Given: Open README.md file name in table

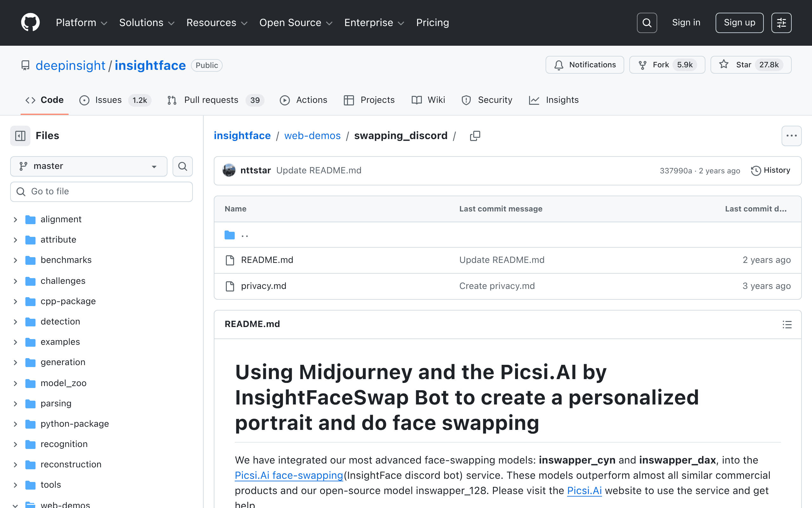Looking at the screenshot, I should coord(267,260).
